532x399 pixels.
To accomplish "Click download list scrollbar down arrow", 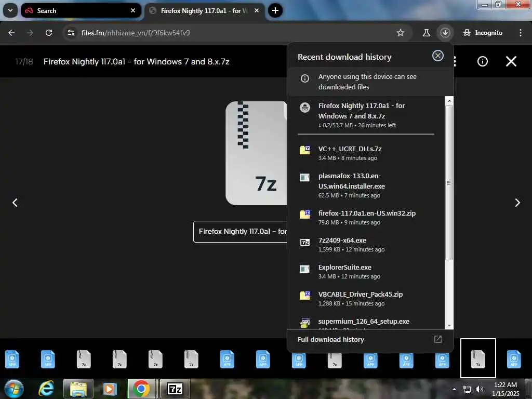I will click(449, 325).
